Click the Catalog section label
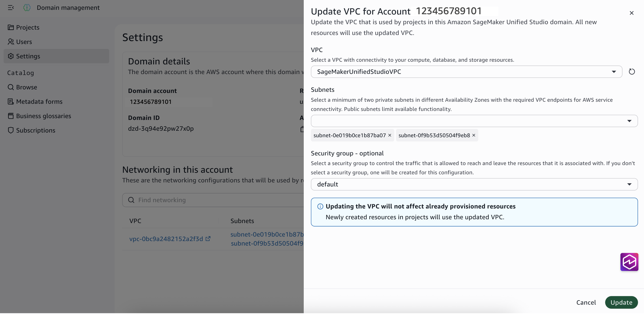644x314 pixels. click(x=21, y=73)
